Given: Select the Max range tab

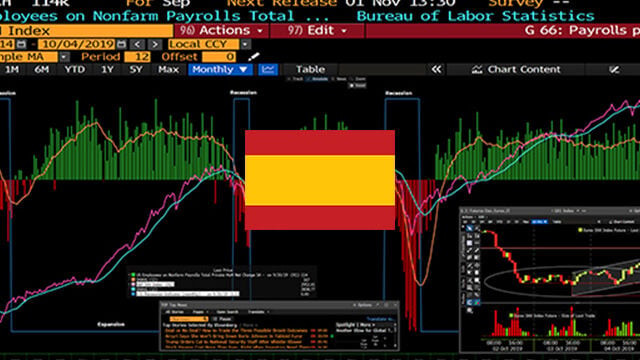Looking at the screenshot, I should pyautogui.click(x=169, y=69).
